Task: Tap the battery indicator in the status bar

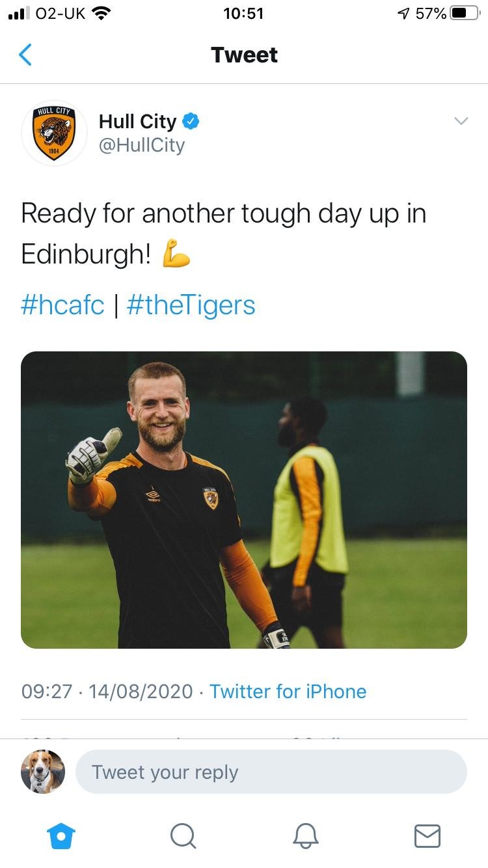Action: click(465, 13)
